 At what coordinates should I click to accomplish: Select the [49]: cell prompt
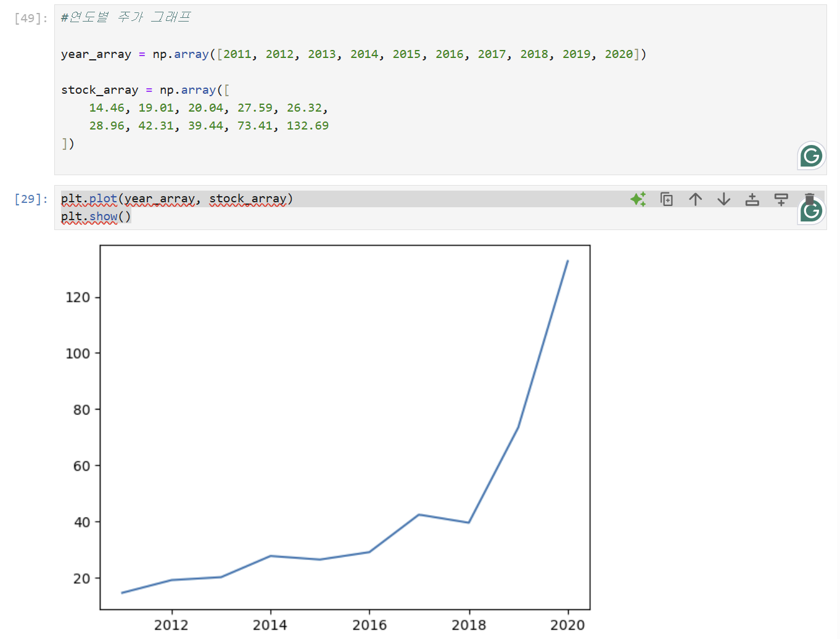coord(31,19)
